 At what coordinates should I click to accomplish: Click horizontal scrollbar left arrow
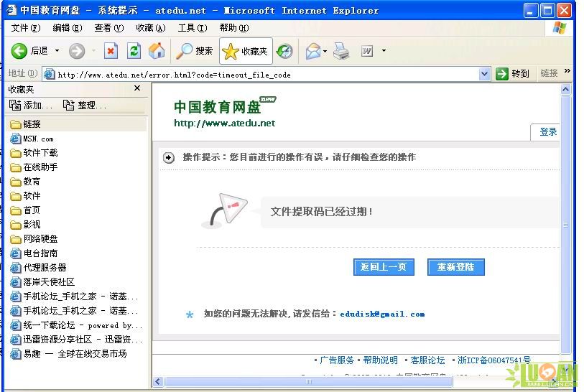point(158,381)
